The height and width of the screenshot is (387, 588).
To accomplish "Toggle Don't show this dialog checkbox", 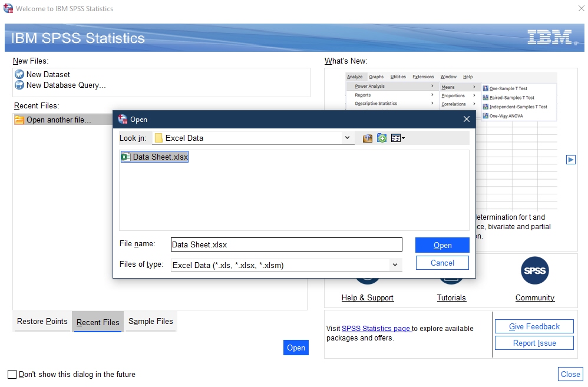I will click(x=12, y=374).
